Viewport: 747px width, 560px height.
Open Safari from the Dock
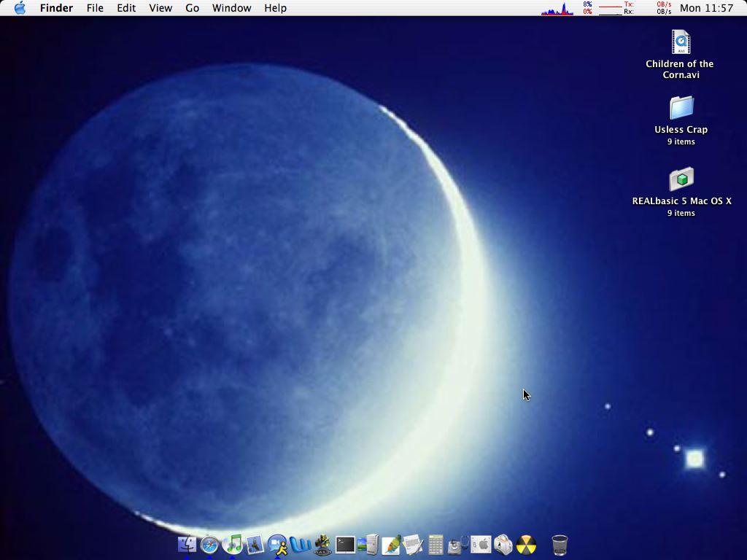click(209, 544)
